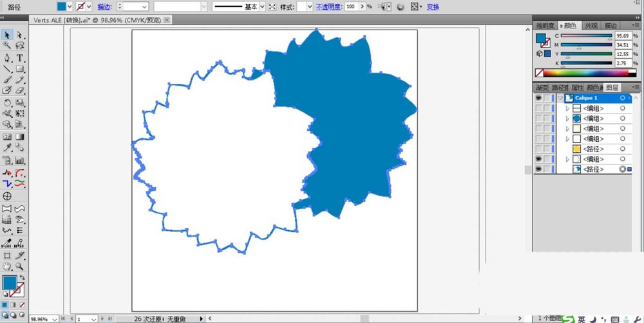The height and width of the screenshot is (323, 644).
Task: Toggle visibility of Calque 1 layer
Action: pos(538,98)
